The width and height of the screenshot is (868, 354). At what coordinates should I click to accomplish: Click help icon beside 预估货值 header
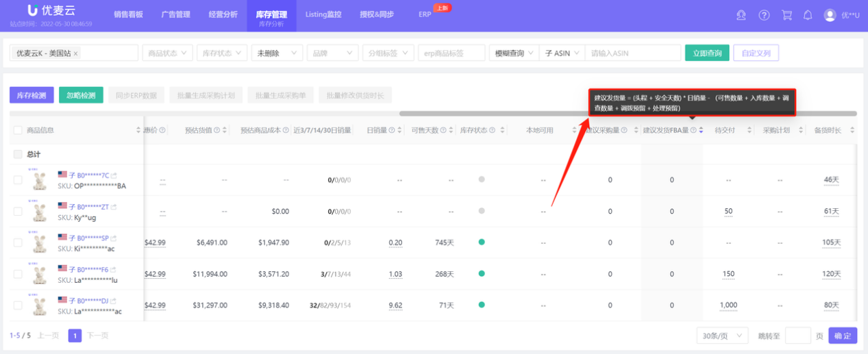coord(215,130)
